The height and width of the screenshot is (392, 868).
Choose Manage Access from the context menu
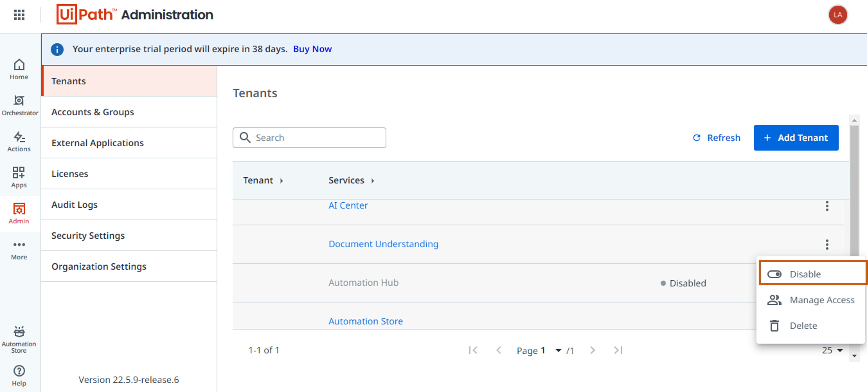pyautogui.click(x=811, y=300)
